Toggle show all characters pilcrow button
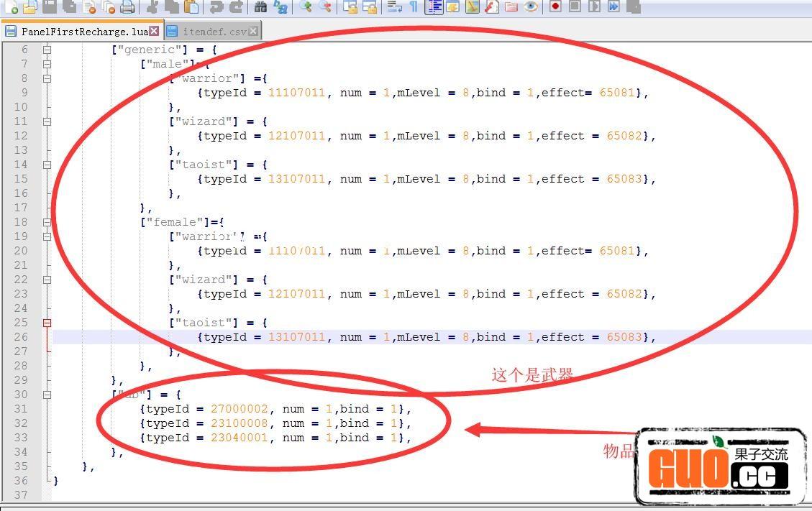 414,7
